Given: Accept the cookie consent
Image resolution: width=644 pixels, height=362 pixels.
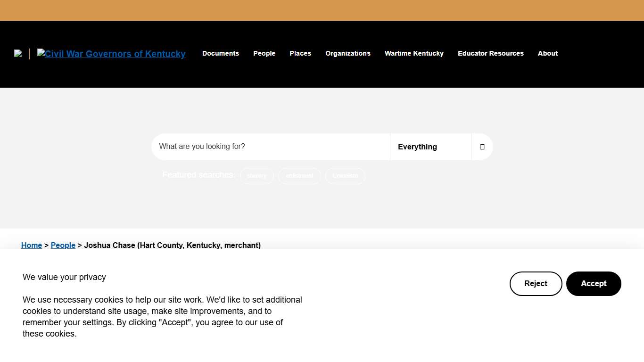Looking at the screenshot, I should click(x=593, y=284).
